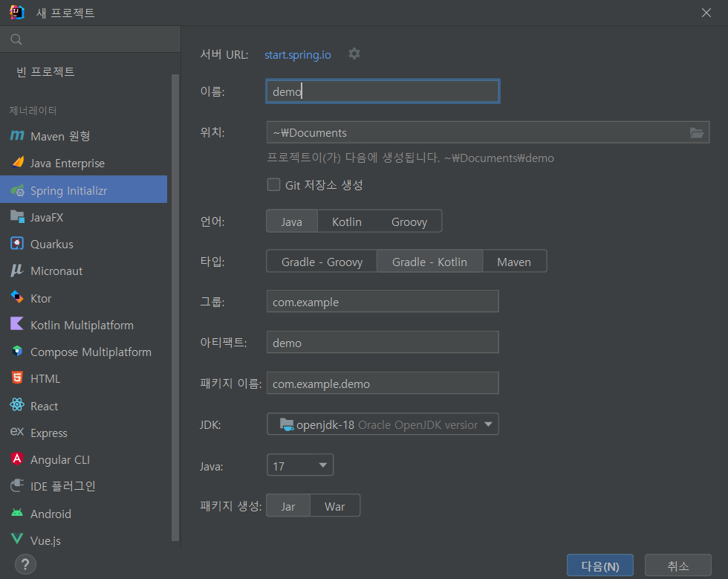
Task: Click the group field com.example
Action: click(x=383, y=302)
